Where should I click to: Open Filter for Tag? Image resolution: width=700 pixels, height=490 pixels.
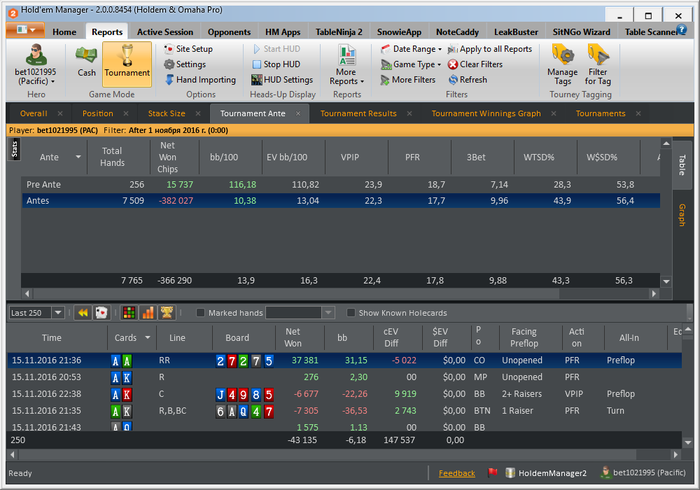point(598,65)
